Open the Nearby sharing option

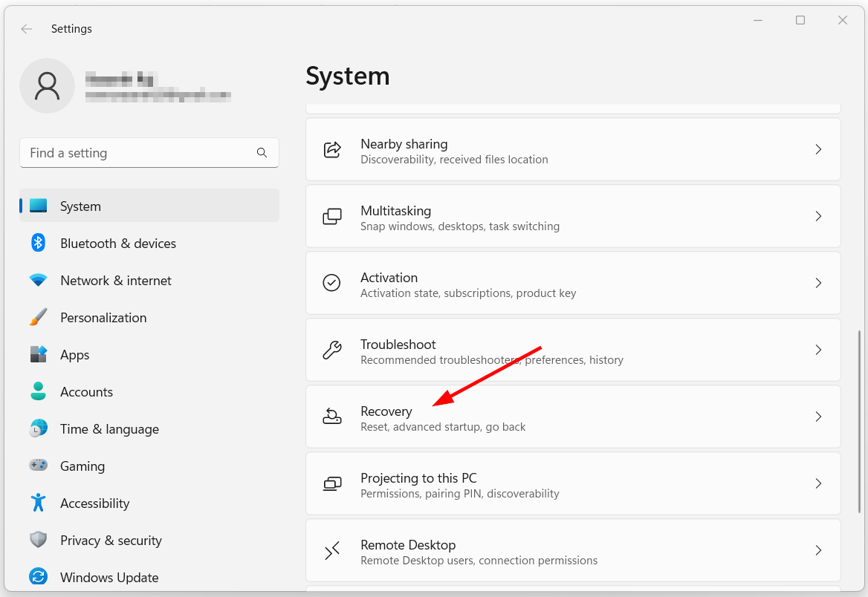(573, 149)
